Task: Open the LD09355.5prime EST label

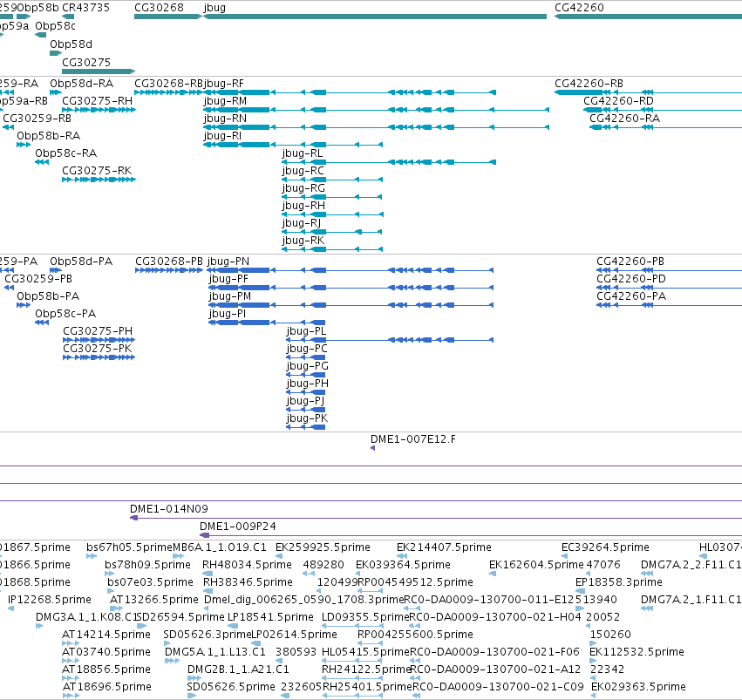Action: [x=364, y=618]
